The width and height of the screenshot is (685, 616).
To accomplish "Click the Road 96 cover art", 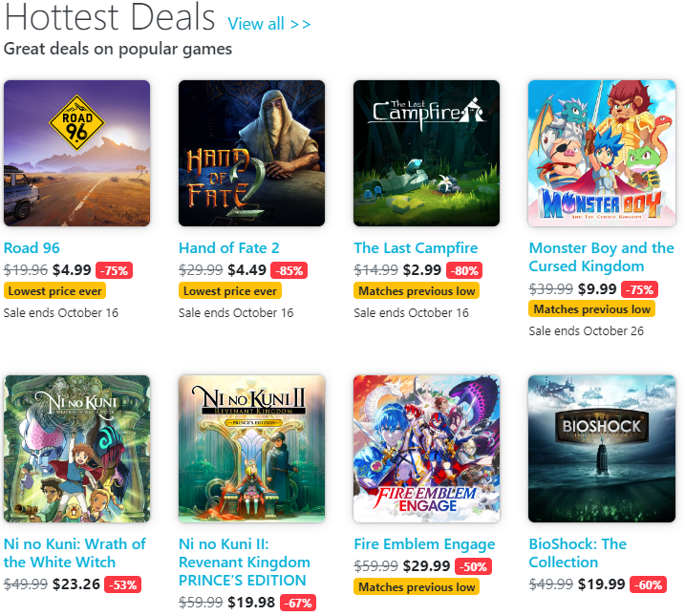I will click(76, 153).
